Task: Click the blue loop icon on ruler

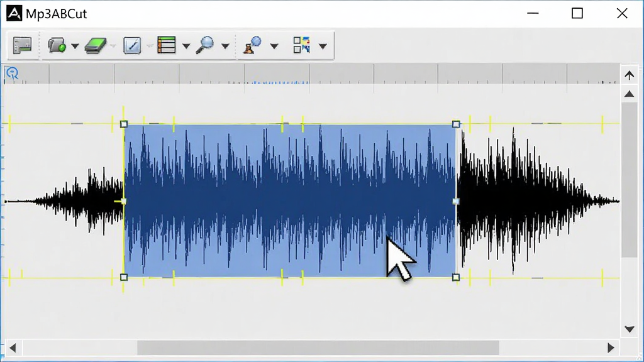Action: click(x=12, y=74)
